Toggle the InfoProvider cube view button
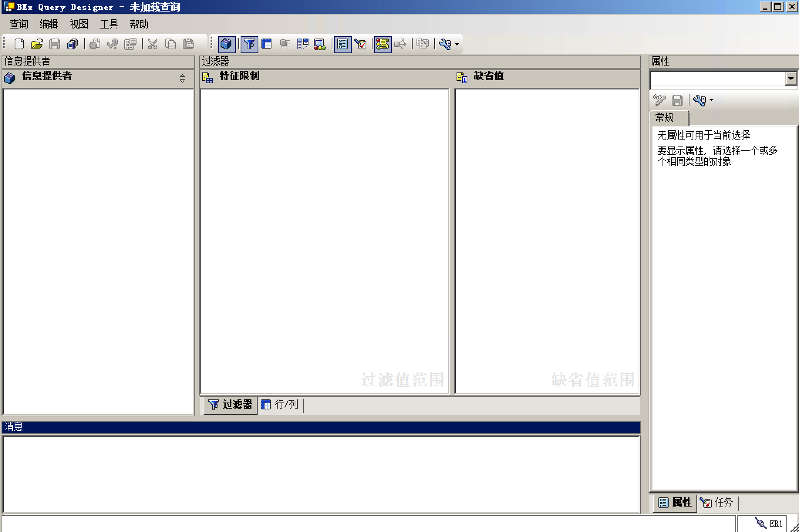799x532 pixels. click(226, 44)
